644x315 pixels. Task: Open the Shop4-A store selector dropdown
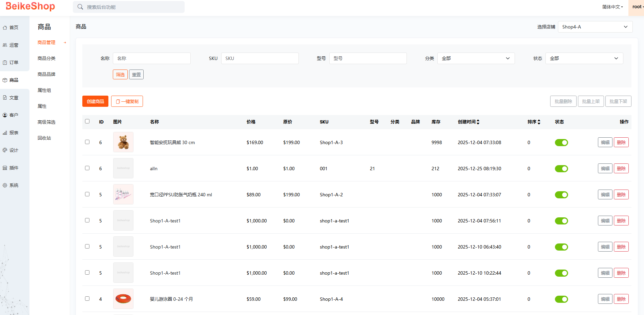[595, 27]
